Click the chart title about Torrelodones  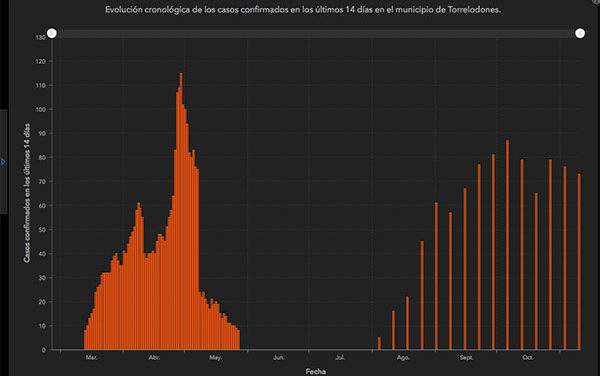coord(303,10)
